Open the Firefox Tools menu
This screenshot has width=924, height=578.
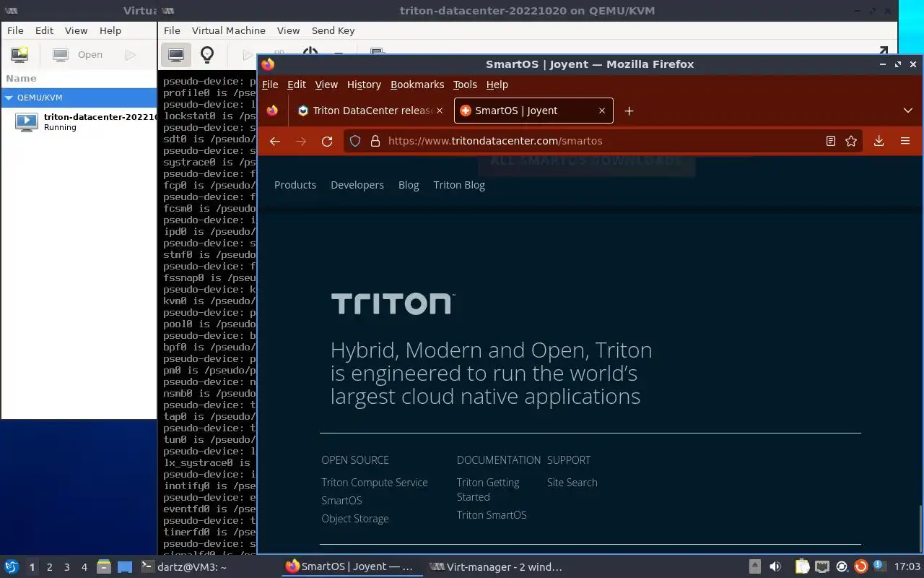point(465,85)
